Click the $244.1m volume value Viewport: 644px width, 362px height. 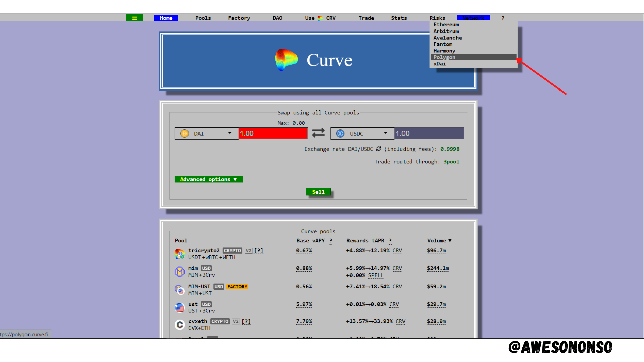(x=438, y=268)
